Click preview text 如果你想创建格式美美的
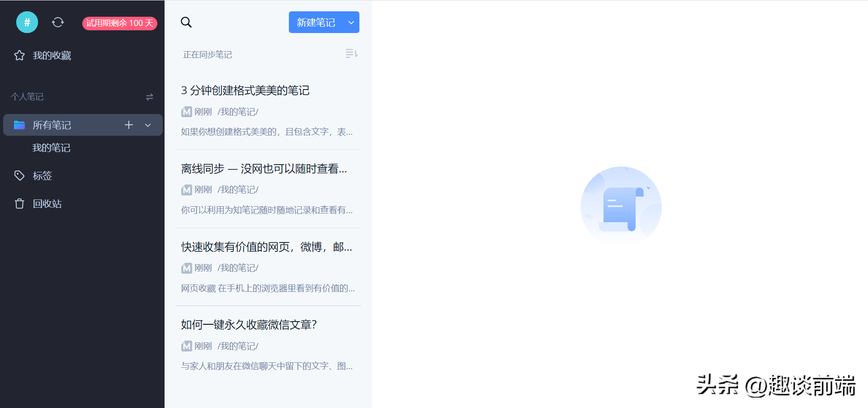This screenshot has width=868, height=408. pos(267,132)
